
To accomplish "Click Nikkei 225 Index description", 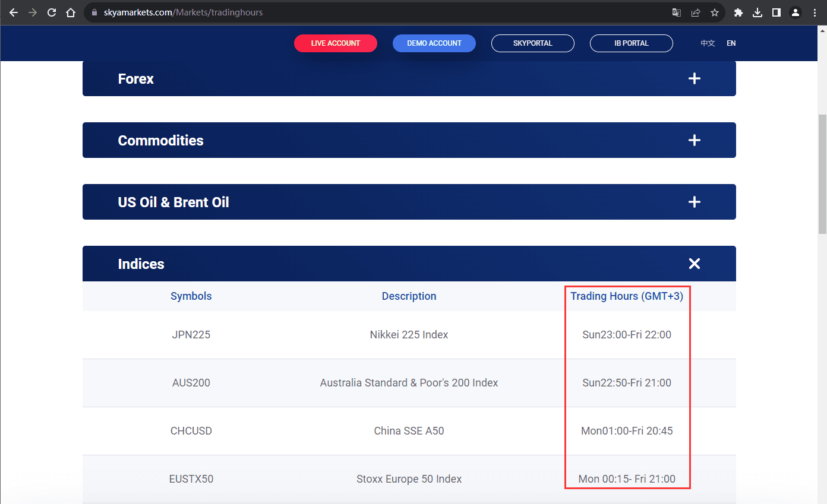I will pyautogui.click(x=409, y=335).
